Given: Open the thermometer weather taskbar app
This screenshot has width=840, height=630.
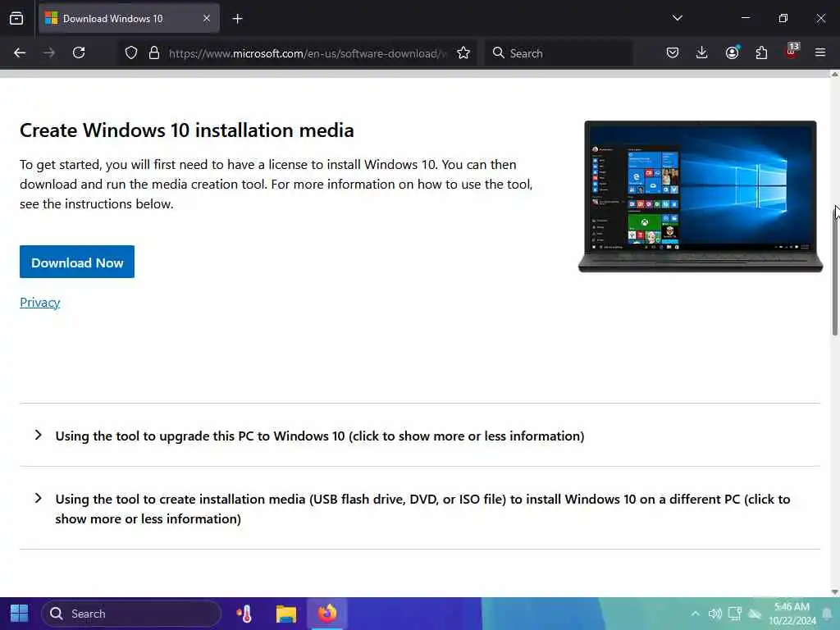Looking at the screenshot, I should [x=244, y=614].
